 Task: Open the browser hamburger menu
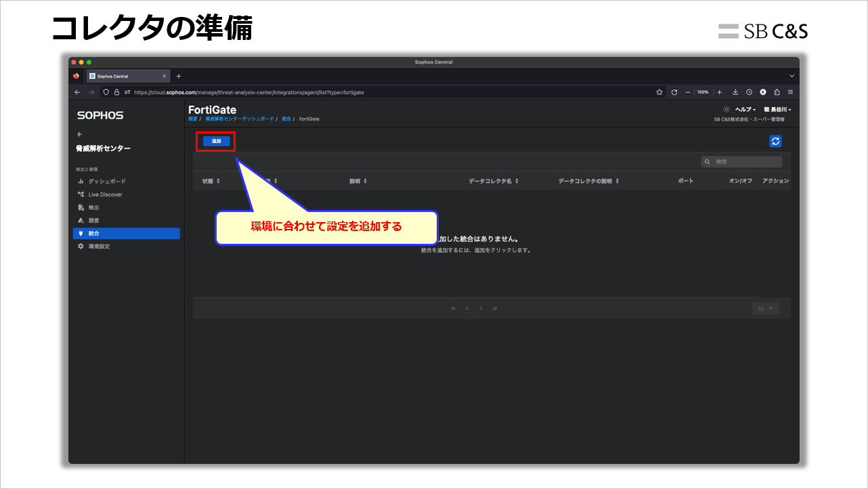tap(790, 92)
